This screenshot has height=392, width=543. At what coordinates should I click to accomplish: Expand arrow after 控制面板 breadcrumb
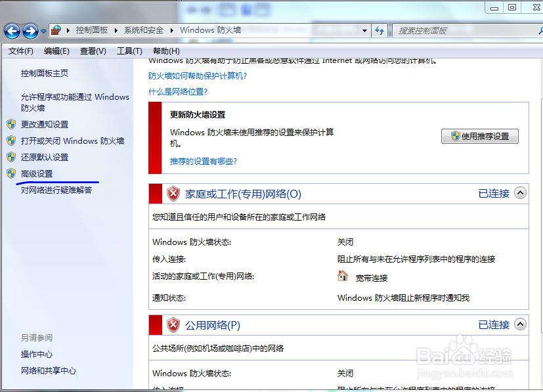pos(116,30)
